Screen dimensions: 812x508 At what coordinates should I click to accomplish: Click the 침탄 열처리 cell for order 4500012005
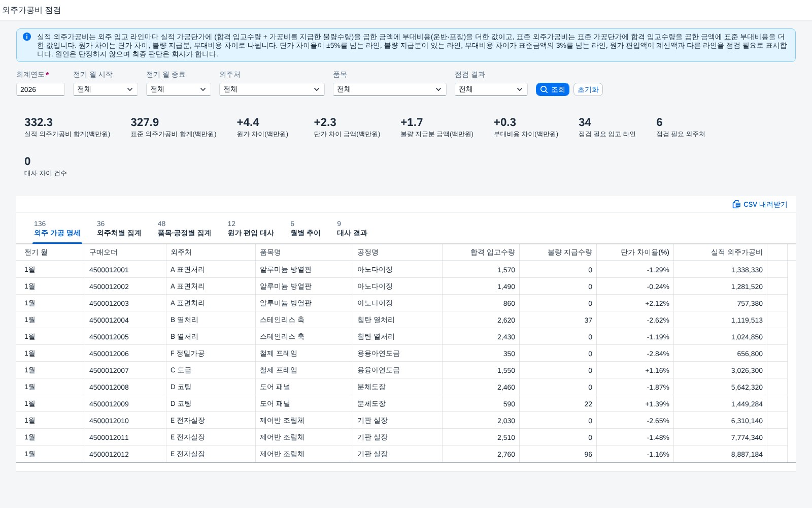[398, 337]
